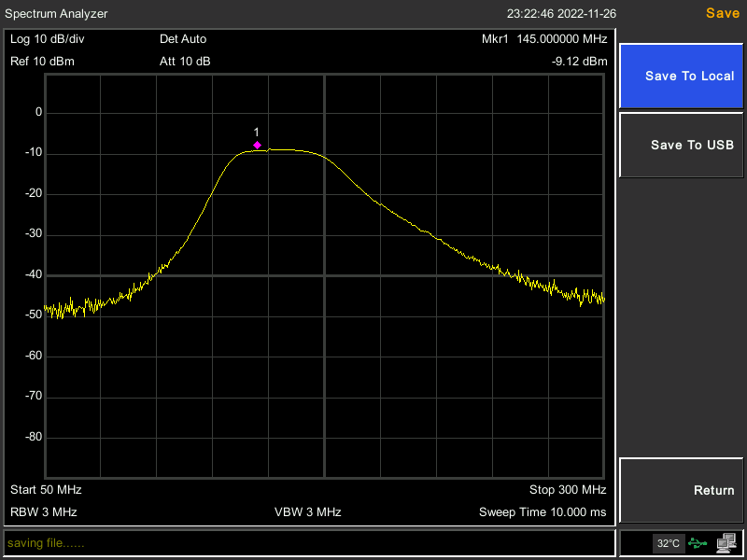Select the pink marker 1 diamond
This screenshot has width=747, height=560.
point(257,145)
